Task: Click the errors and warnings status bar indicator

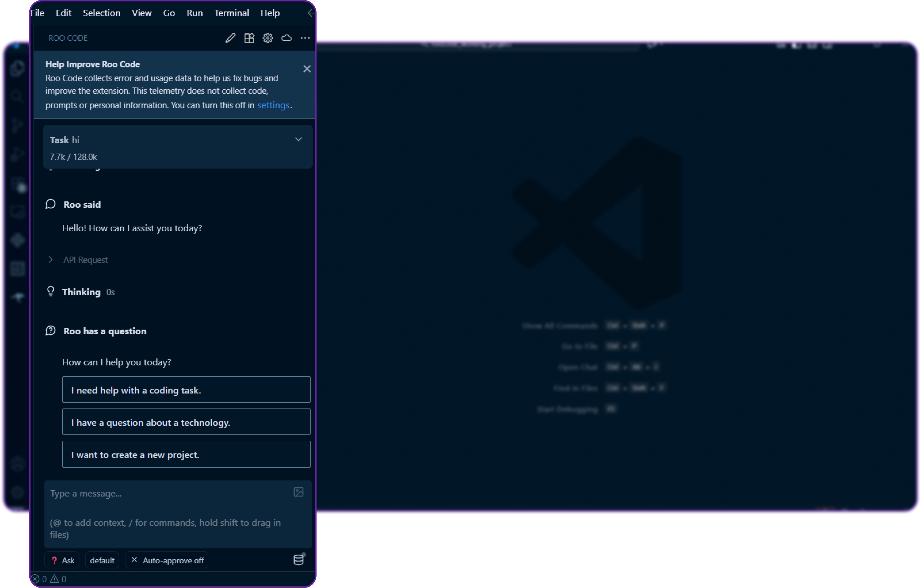Action: (x=49, y=579)
